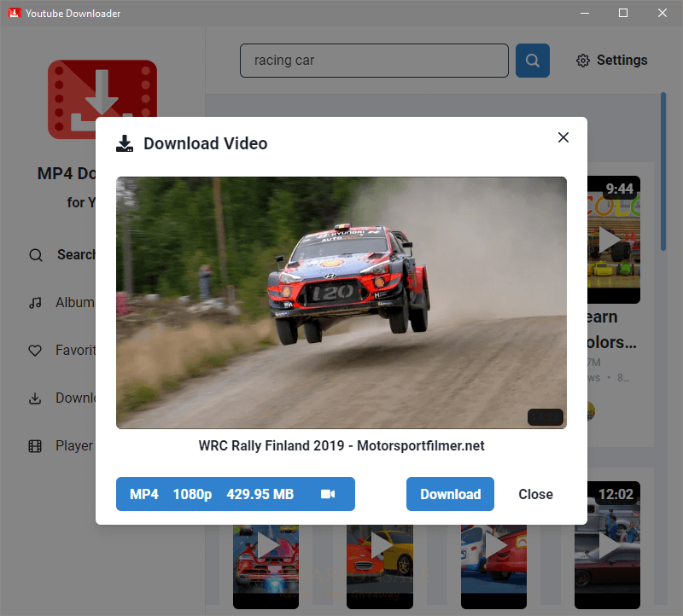The height and width of the screenshot is (616, 683).
Task: Open the Player section in the sidebar
Action: point(61,445)
